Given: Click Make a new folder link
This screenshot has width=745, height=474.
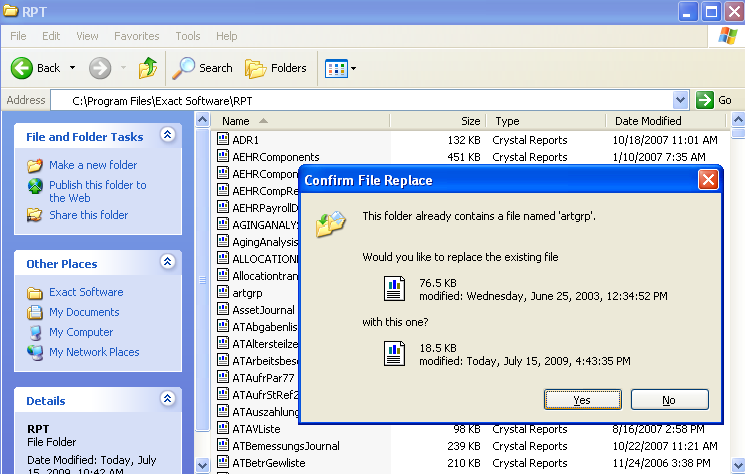Looking at the screenshot, I should 93,165.
